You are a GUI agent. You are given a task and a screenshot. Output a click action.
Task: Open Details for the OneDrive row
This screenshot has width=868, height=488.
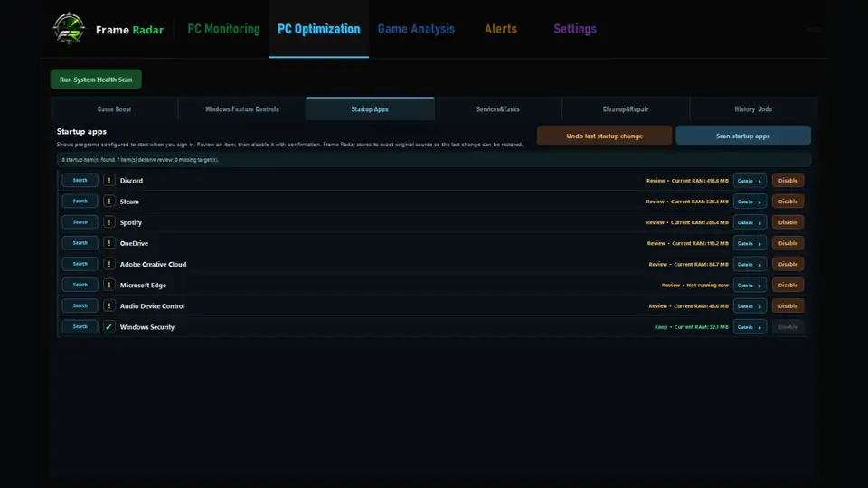click(750, 243)
